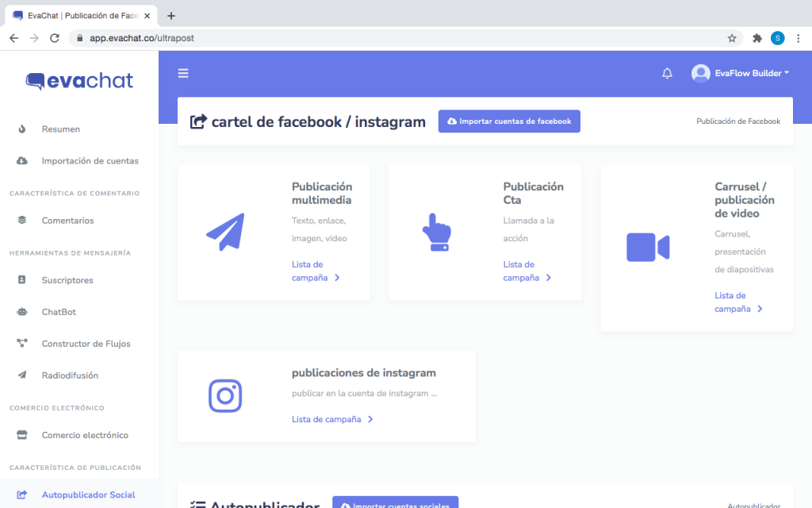The height and width of the screenshot is (508, 812).
Task: Open Resumen in the sidebar
Action: (60, 129)
